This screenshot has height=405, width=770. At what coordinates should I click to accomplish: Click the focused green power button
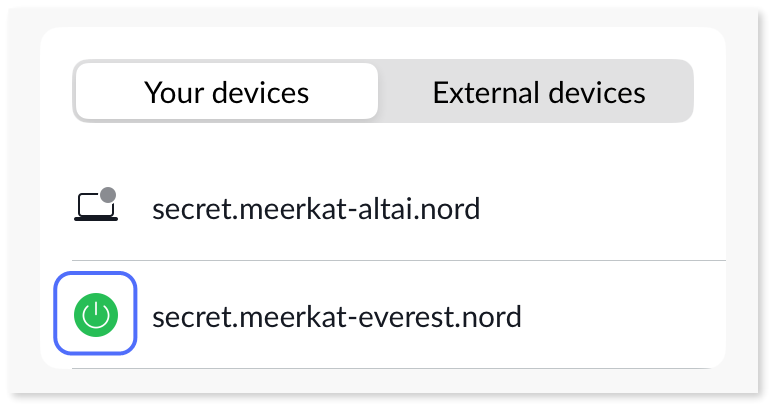(95, 317)
